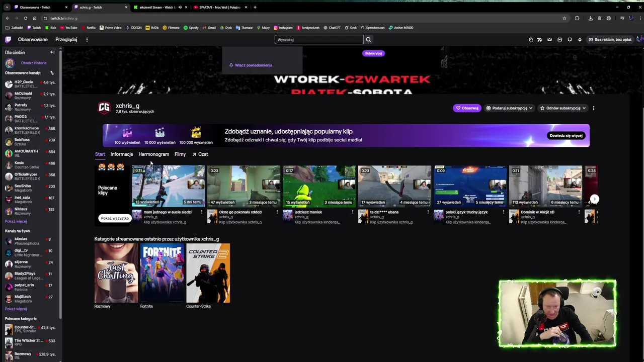Open channel options three-dot menu
Image resolution: width=644 pixels, height=362 pixels.
tap(593, 108)
